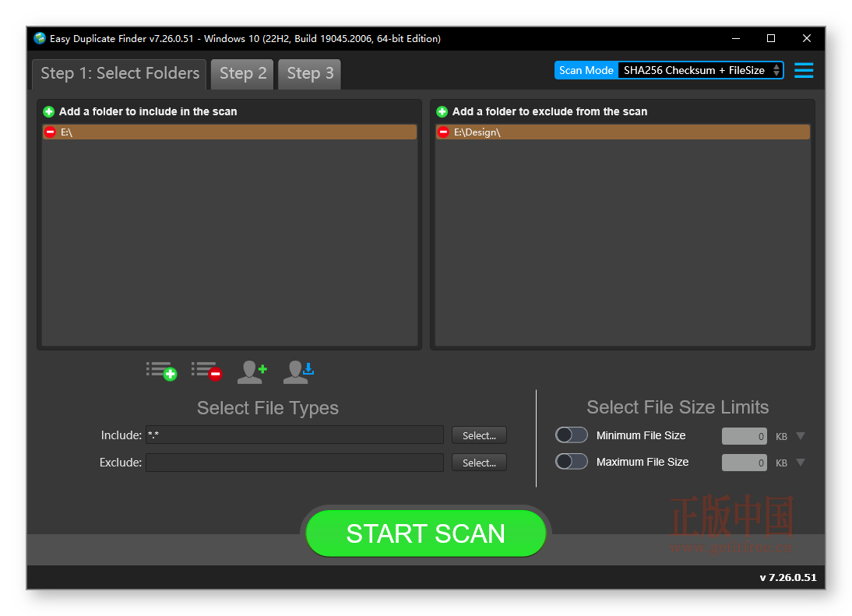Viewport: 852px width, 616px height.
Task: Click the v 7.26.0.51 version text
Action: [788, 577]
